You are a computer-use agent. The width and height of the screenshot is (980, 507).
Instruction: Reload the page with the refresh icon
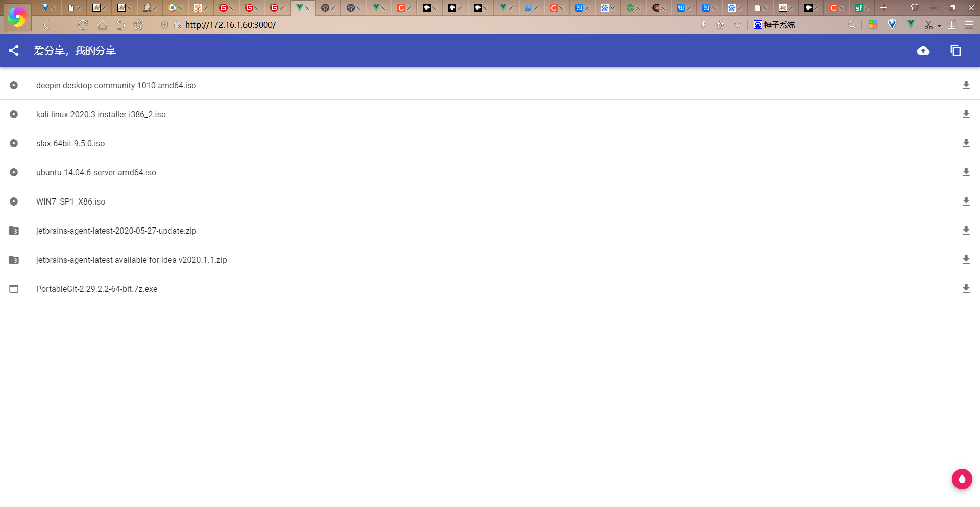coord(83,24)
